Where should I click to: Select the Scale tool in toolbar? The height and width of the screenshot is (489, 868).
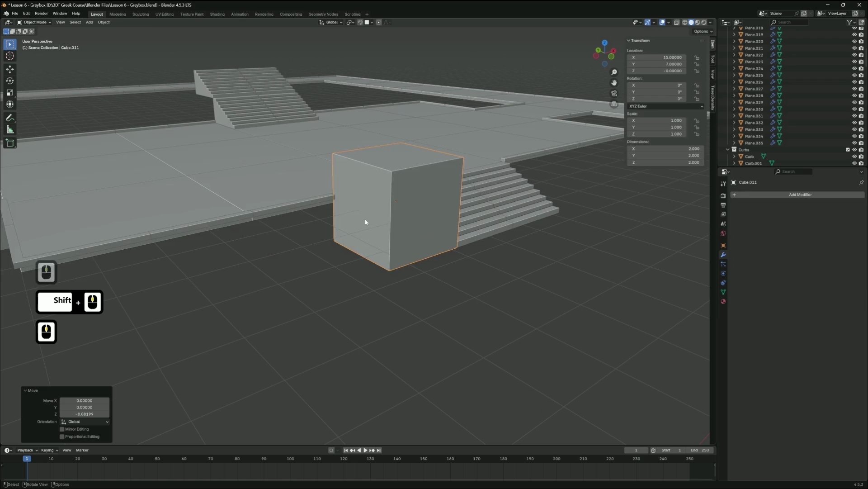[x=10, y=93]
